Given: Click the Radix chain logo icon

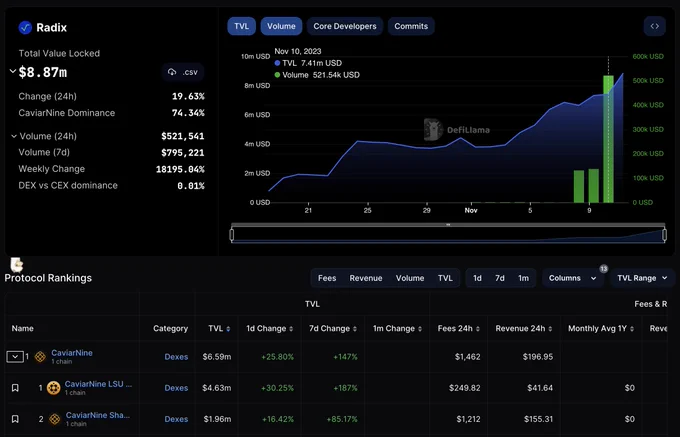Looking at the screenshot, I should click(x=25, y=28).
